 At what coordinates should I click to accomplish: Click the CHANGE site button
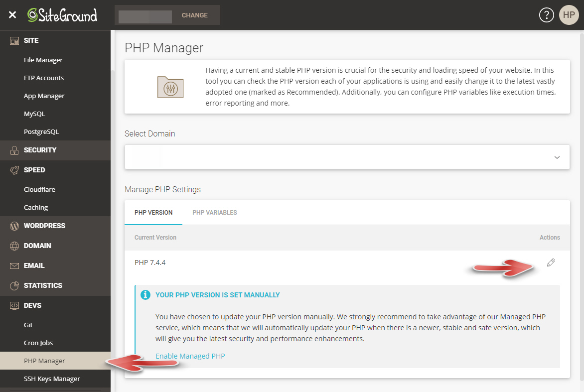point(194,15)
